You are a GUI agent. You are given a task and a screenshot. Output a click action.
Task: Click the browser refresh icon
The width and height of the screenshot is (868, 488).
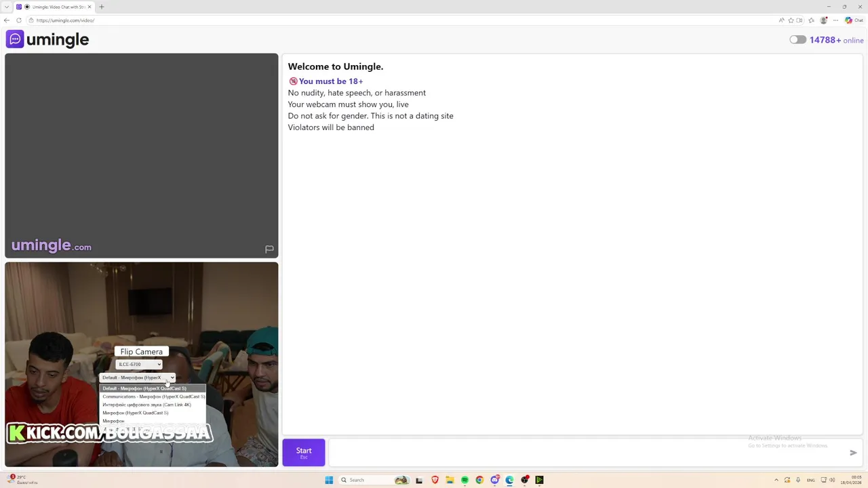click(19, 20)
